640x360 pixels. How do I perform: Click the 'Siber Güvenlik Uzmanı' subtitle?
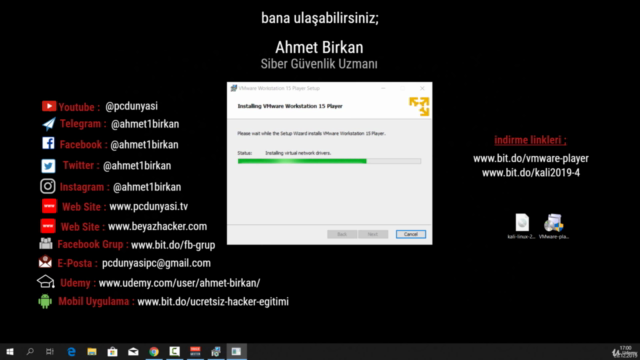[319, 64]
